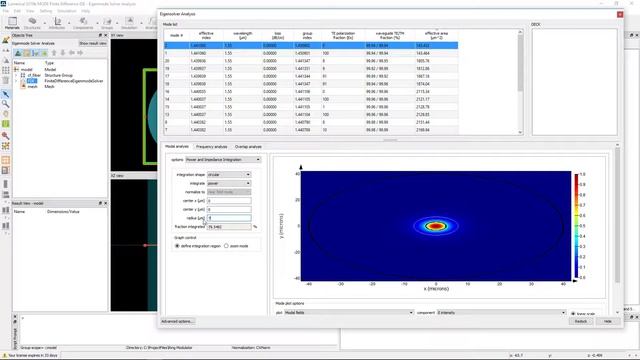
Task: Open the Attributes toolbar dropdown arrow
Action: coord(69,24)
